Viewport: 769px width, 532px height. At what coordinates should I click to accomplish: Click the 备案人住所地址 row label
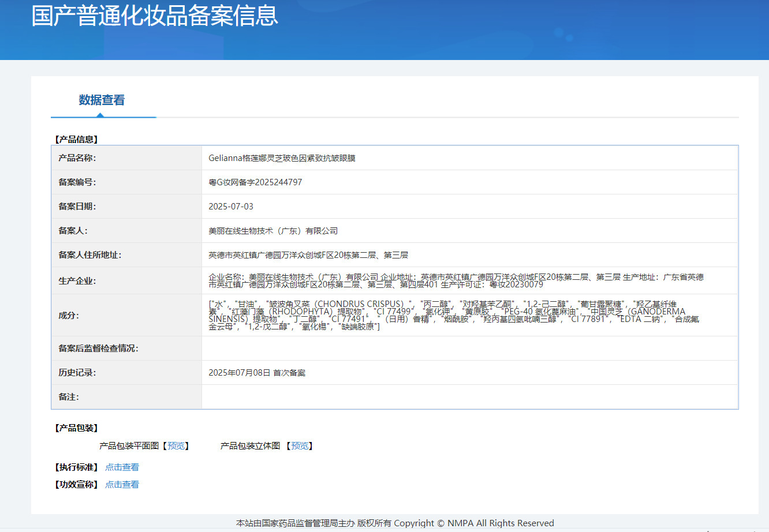89,255
